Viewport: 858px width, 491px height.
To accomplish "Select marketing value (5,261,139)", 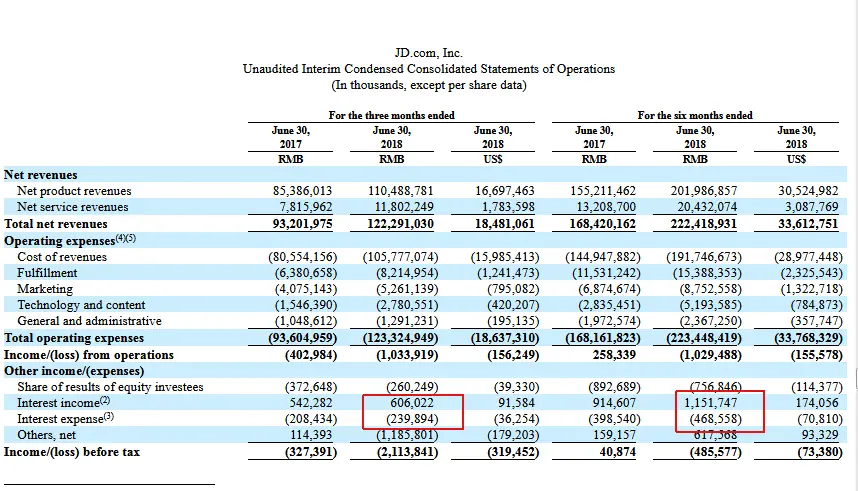I will 407,289.
